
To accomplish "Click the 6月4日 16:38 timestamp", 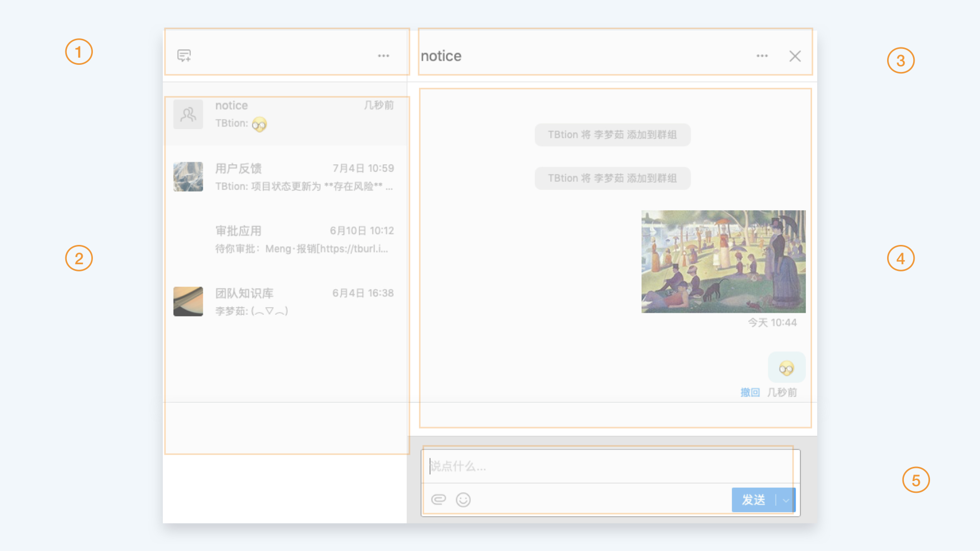I will coord(363,293).
